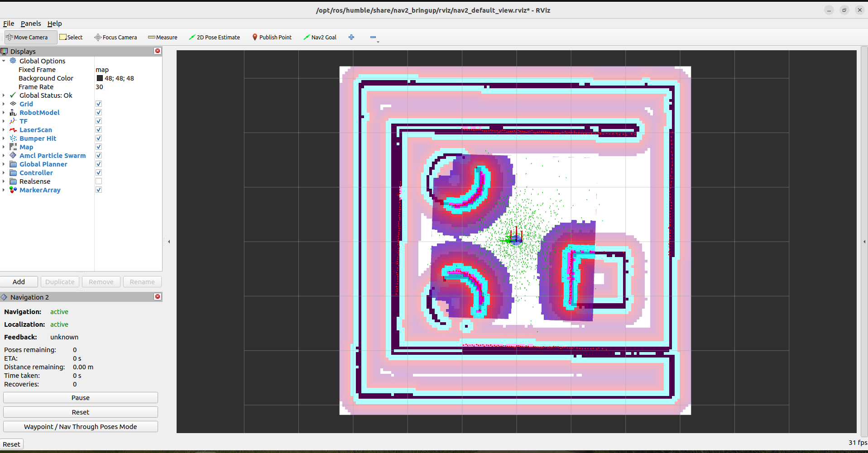868x453 pixels.
Task: Uncheck the LaserScan display
Action: pos(99,129)
